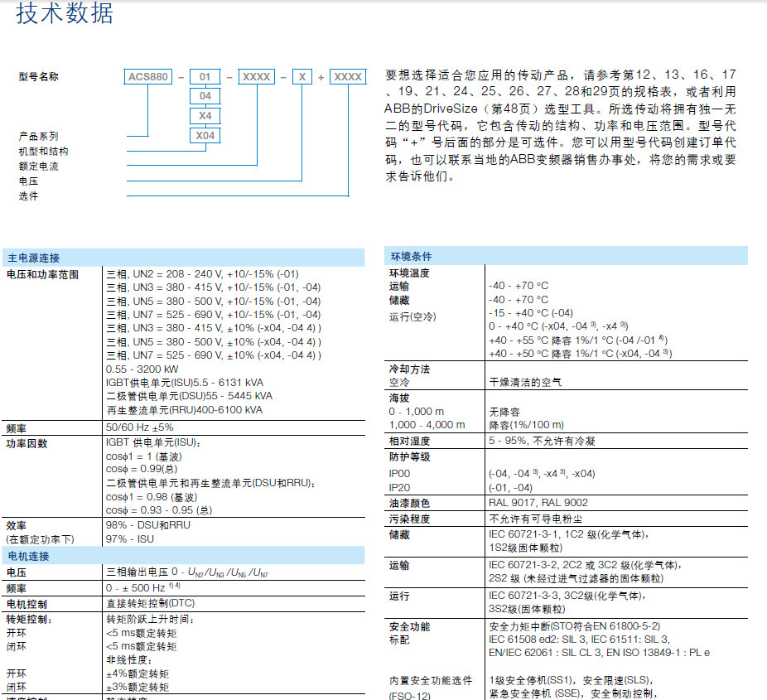Click the XXXX options box after plus
The height and width of the screenshot is (700, 767).
click(348, 77)
